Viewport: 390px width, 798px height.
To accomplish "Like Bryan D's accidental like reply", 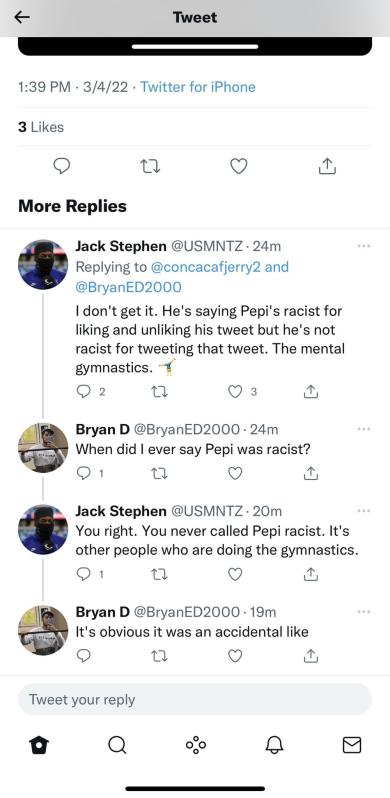I will (x=234, y=657).
